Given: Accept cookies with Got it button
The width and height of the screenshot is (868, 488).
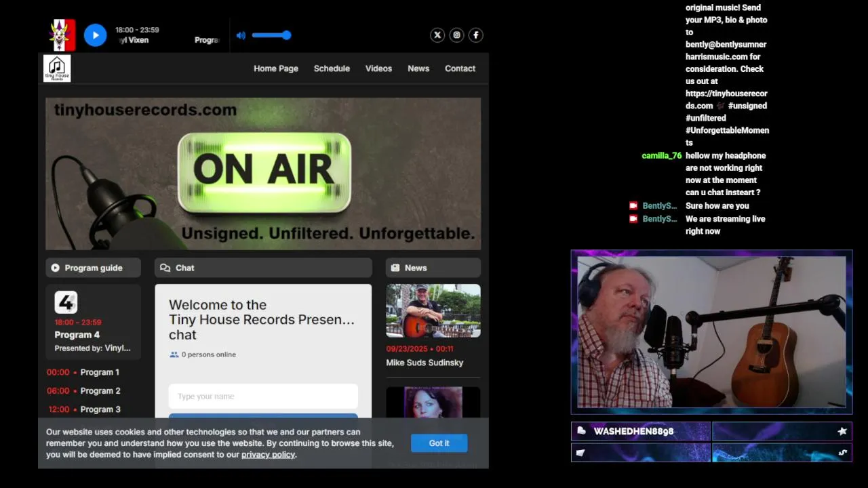Looking at the screenshot, I should 439,443.
